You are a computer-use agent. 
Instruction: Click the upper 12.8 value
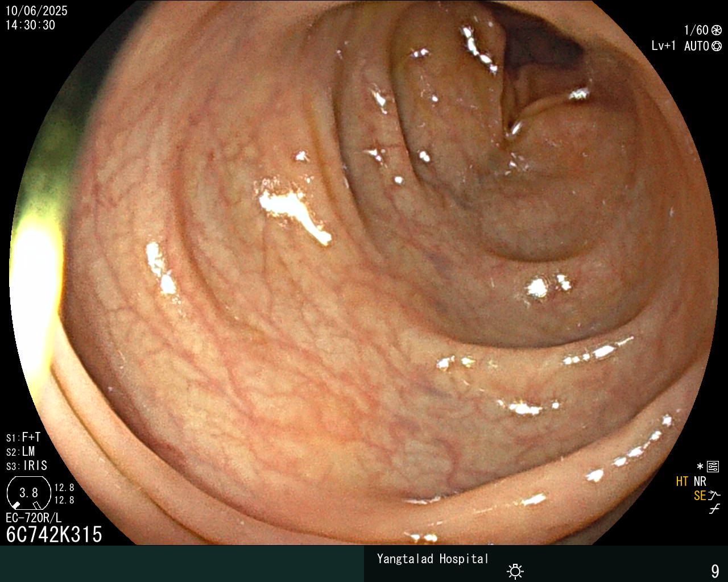64,488
